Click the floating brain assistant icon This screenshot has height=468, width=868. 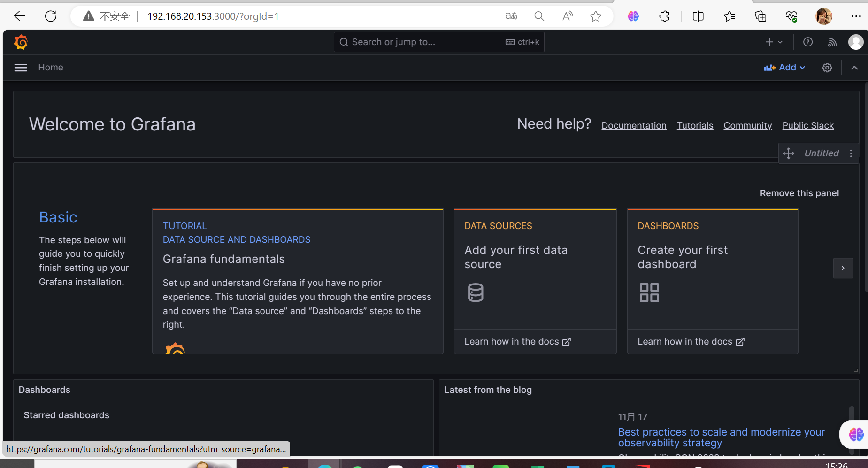click(856, 434)
